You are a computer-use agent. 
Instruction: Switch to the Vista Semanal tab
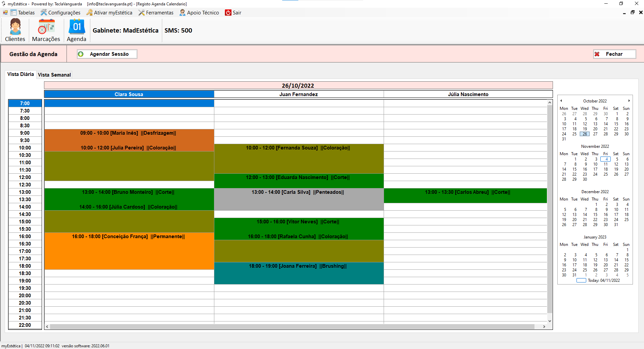(x=54, y=75)
